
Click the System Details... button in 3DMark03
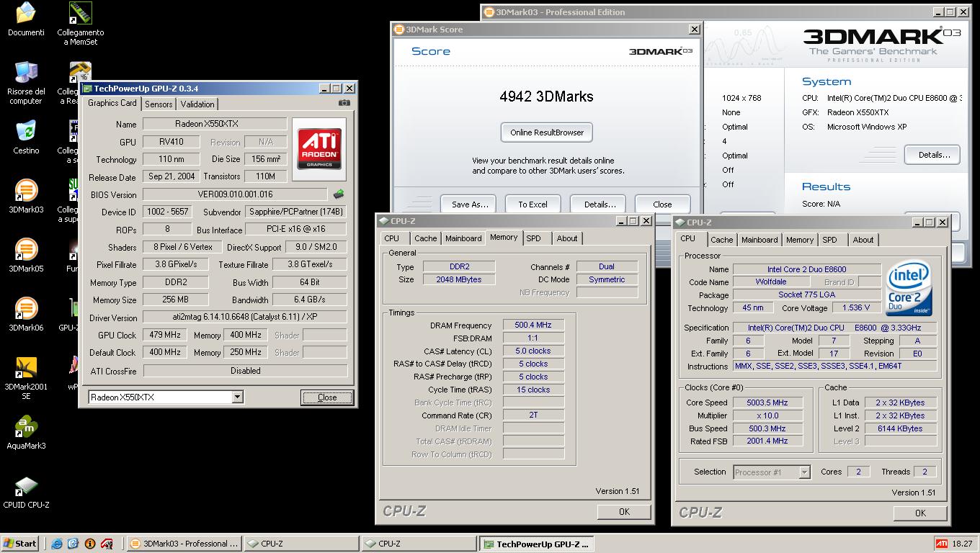(x=934, y=155)
